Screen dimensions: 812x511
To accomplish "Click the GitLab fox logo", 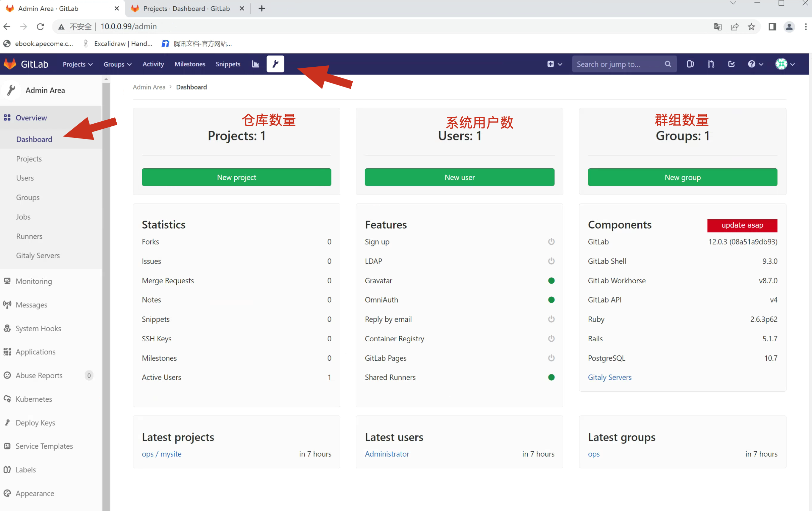I will (10, 64).
